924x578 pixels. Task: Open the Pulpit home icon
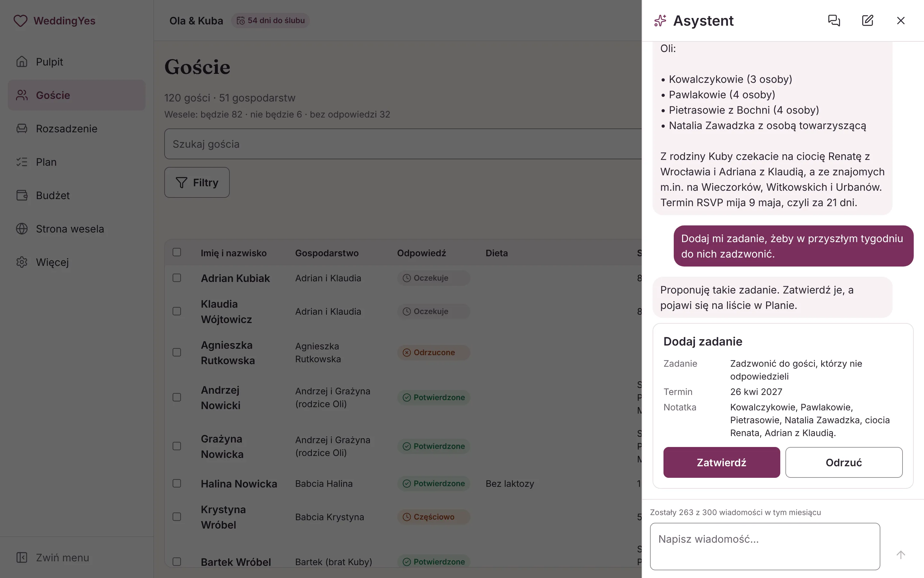tap(22, 62)
